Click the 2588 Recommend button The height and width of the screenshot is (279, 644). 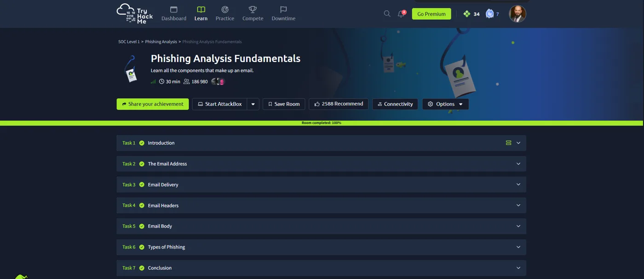(339, 104)
